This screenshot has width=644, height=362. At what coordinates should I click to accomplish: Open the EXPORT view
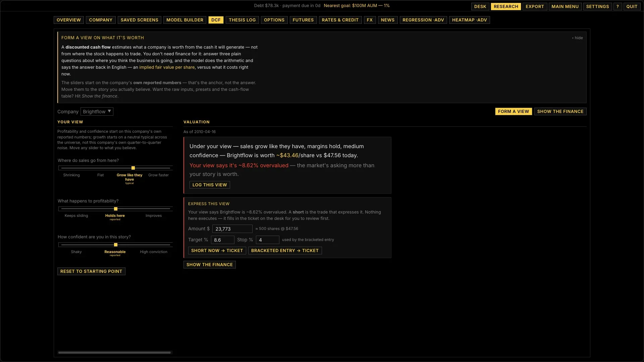coord(535,6)
